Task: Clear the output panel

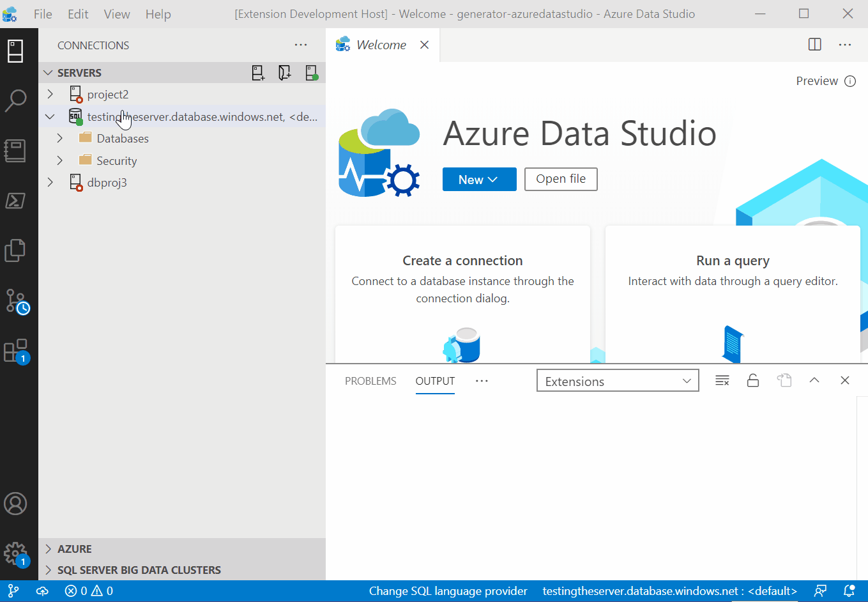Action: [722, 381]
